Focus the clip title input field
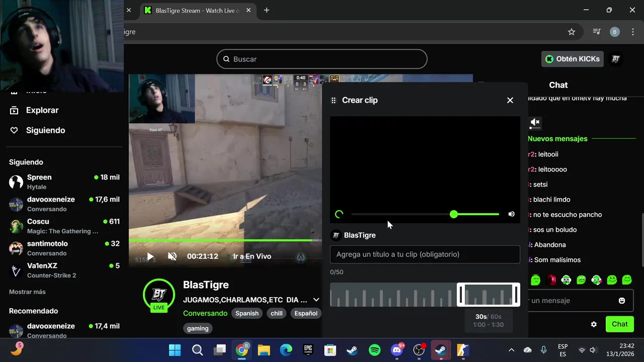Viewport: 644px width, 362px height. click(425, 254)
